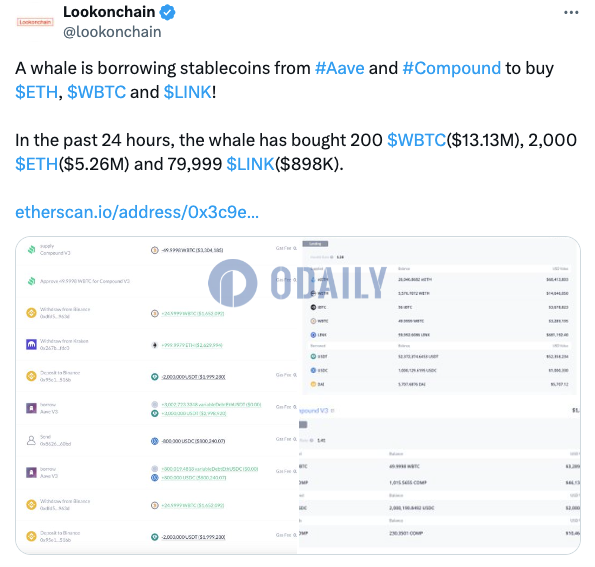The width and height of the screenshot is (595, 567).
Task: Click the Send user icon in image
Action: pyautogui.click(x=31, y=440)
